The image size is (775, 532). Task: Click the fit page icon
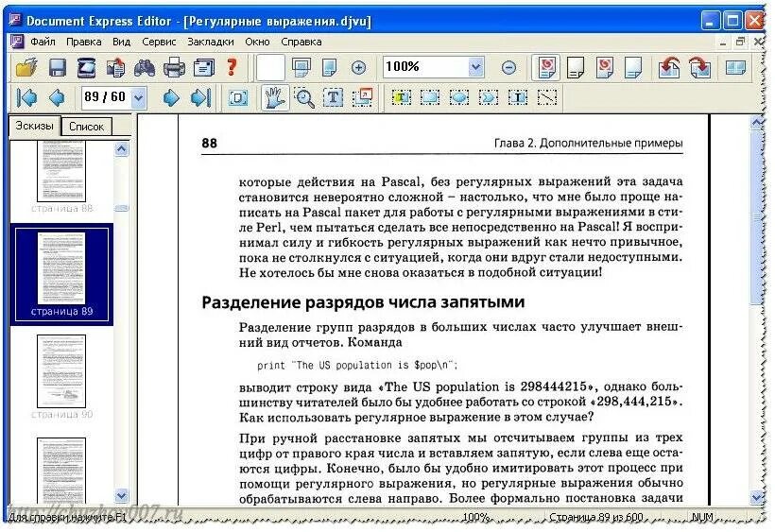point(329,68)
